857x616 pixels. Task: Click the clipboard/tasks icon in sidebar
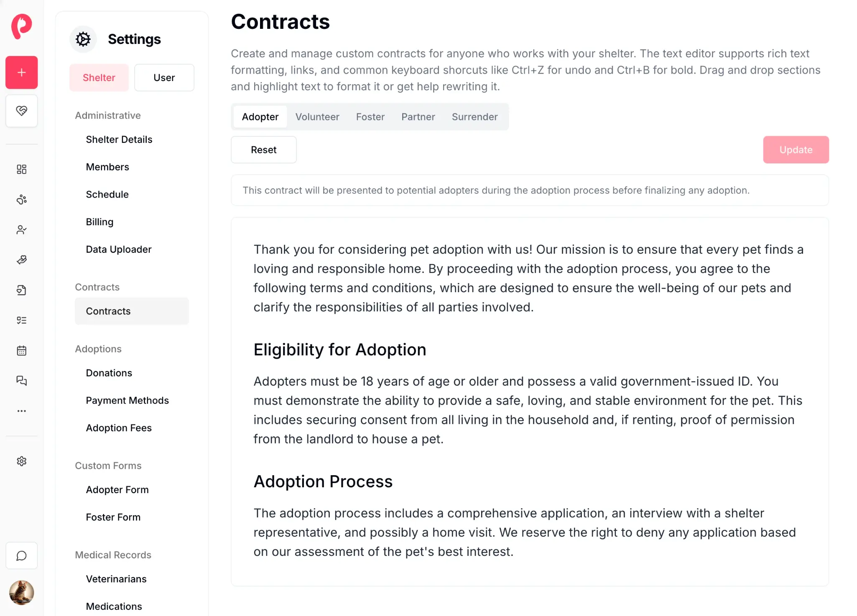[22, 320]
